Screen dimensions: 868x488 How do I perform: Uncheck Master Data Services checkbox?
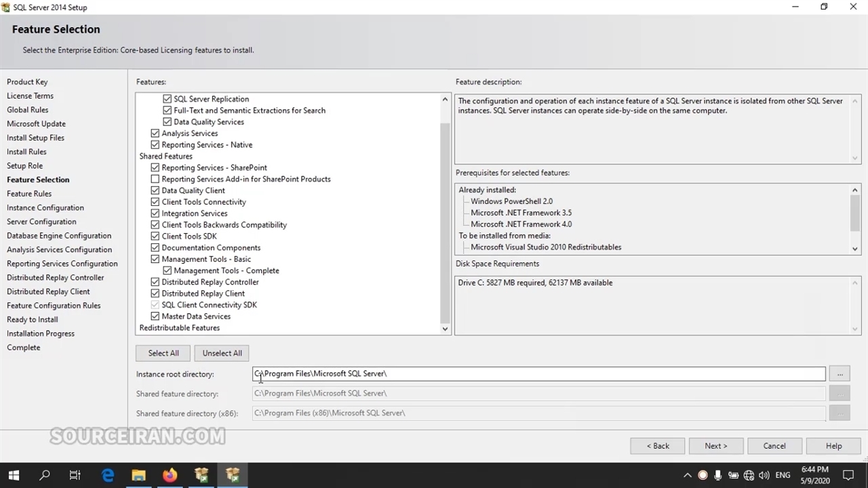pyautogui.click(x=155, y=317)
